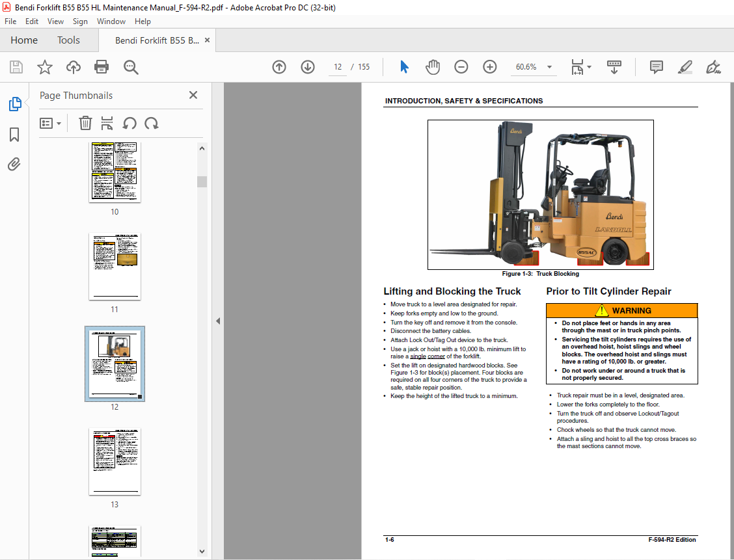Open the Sign menu
Image resolution: width=734 pixels, height=560 pixels.
pyautogui.click(x=80, y=21)
